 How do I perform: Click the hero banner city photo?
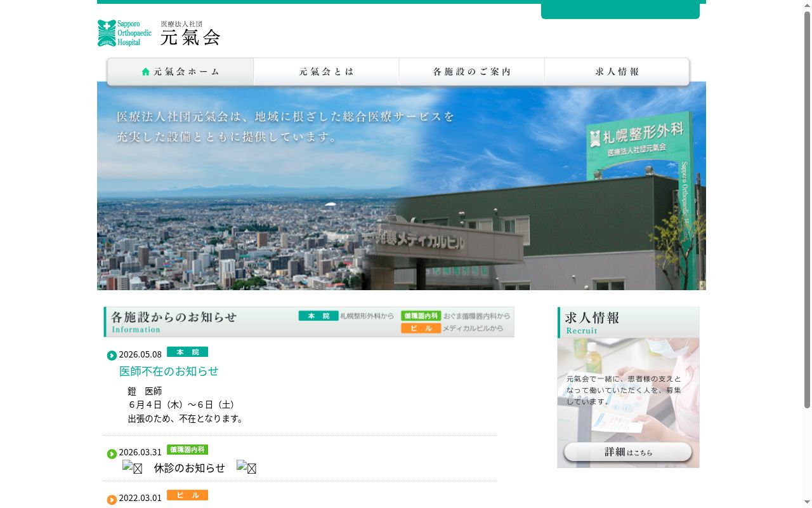(x=402, y=186)
